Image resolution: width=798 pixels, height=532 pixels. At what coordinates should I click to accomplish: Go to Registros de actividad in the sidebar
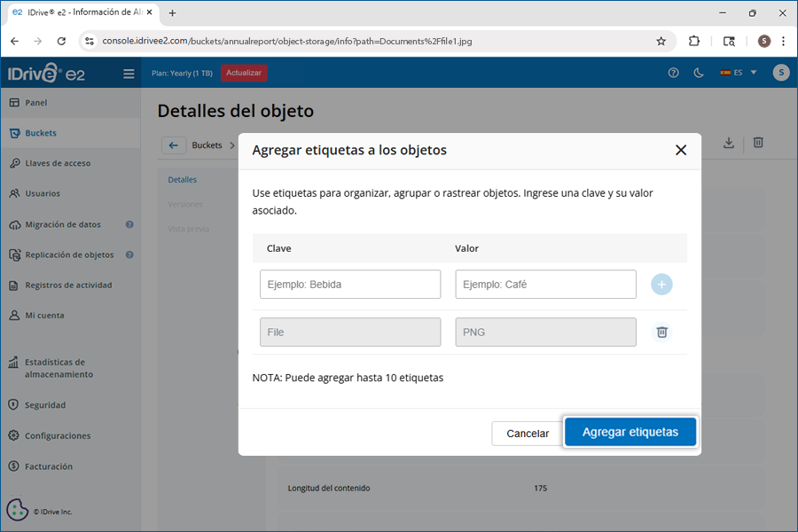tap(68, 286)
